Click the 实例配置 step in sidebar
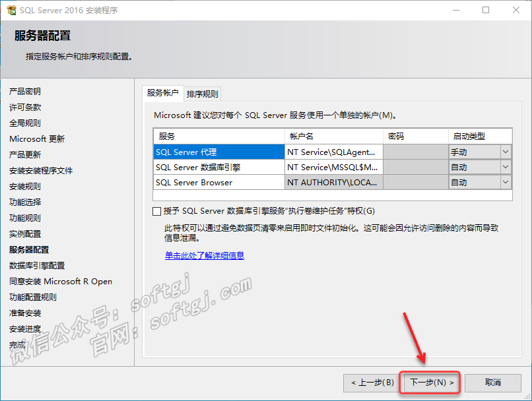Screen dimensions: 532x401 (25, 234)
